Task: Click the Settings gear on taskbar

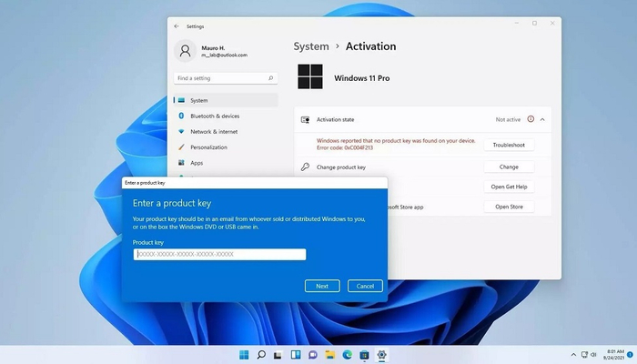Action: tap(381, 355)
